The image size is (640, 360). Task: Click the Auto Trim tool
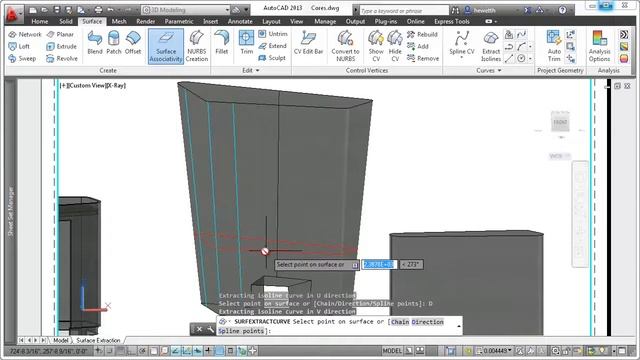click(x=554, y=46)
